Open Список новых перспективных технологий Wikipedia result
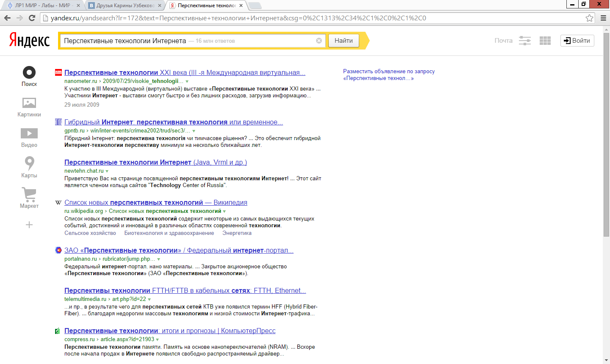This screenshot has width=610, height=364. point(156,202)
